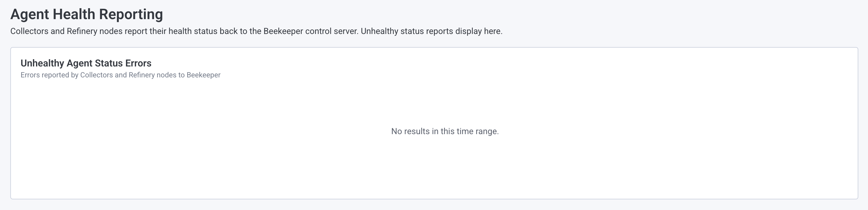The height and width of the screenshot is (210, 868).
Task: Click the Agent Health Reporting page heading
Action: click(87, 14)
